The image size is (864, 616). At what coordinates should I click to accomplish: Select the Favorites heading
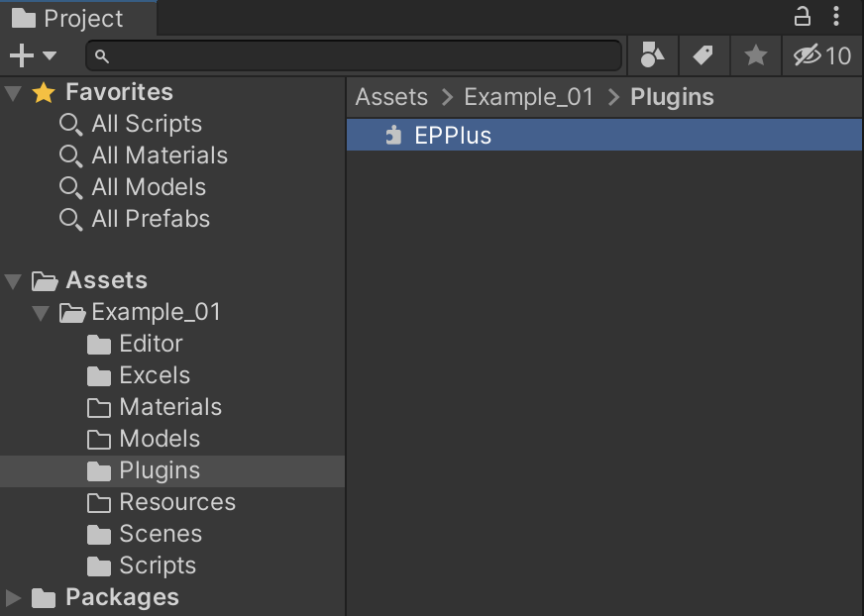point(119,92)
